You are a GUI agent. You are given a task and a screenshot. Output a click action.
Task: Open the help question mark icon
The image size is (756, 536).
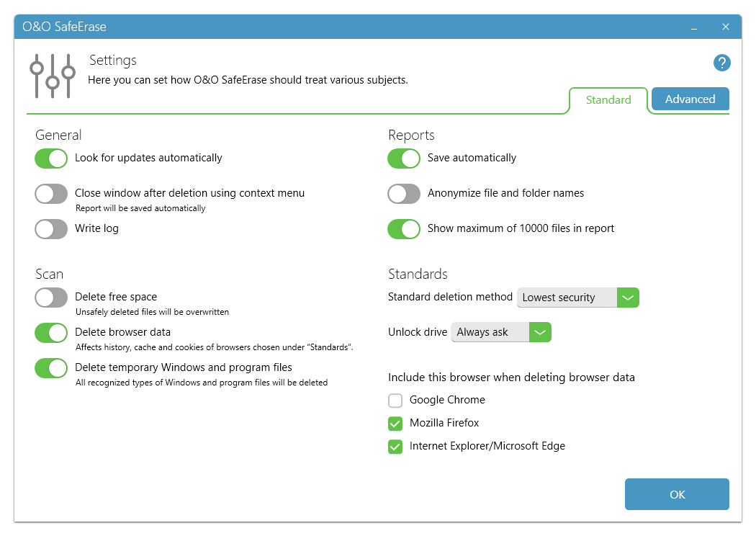(722, 63)
